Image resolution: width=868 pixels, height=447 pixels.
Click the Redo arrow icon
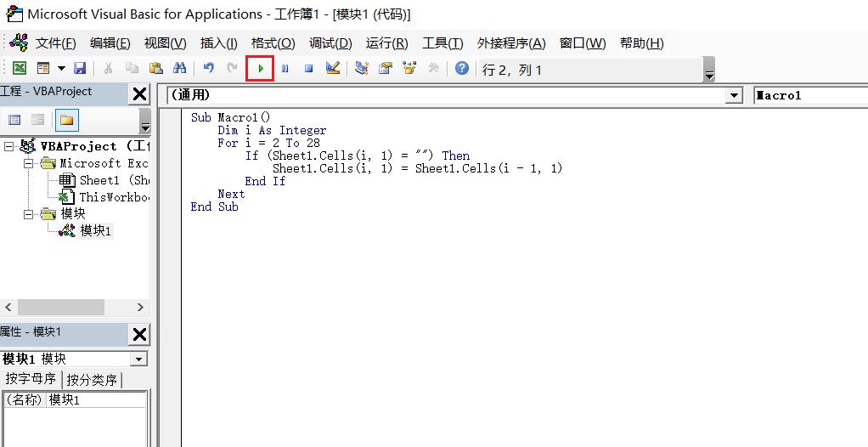(232, 68)
